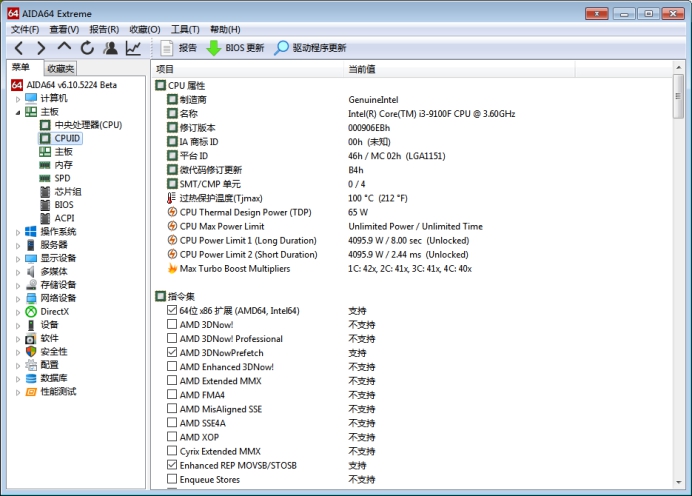Toggle the AMD 3DNow! checkbox
The height and width of the screenshot is (496, 692).
tap(172, 324)
